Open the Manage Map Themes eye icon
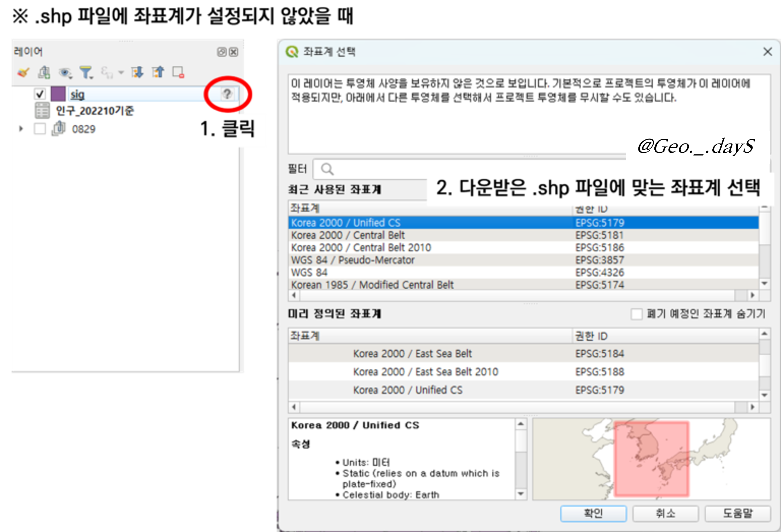Screen dimensions: 781x532 pos(65,72)
